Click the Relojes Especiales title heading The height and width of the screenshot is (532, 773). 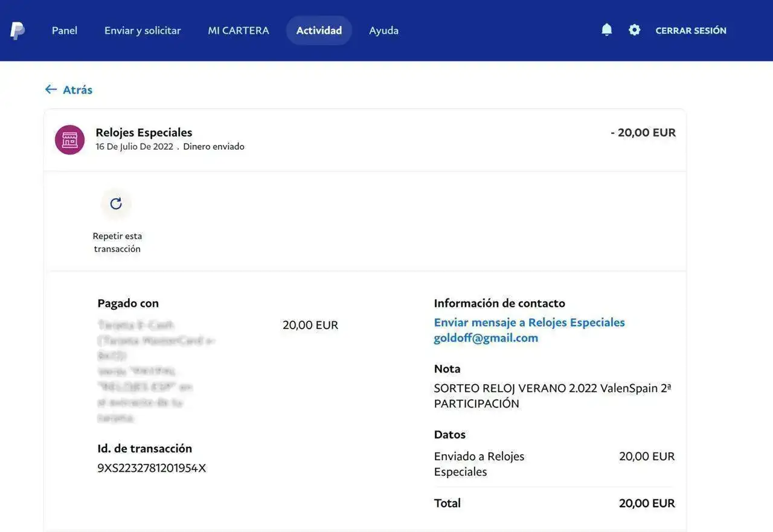pyautogui.click(x=144, y=132)
